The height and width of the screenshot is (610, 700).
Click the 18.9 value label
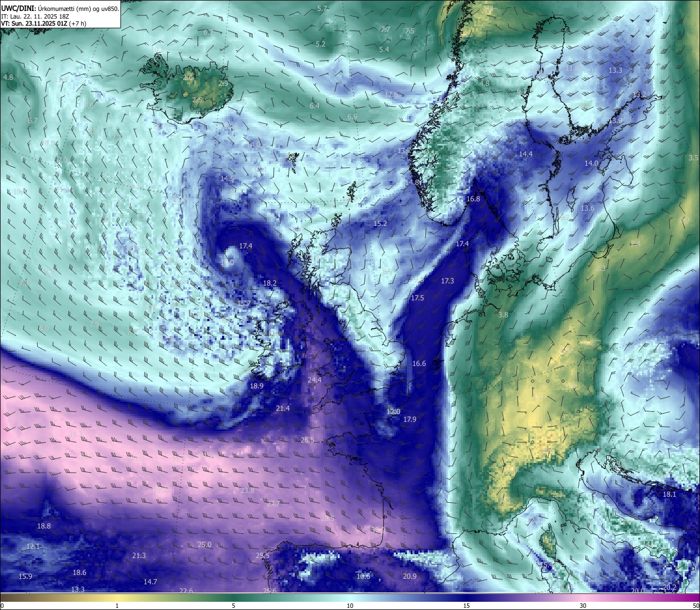click(256, 385)
